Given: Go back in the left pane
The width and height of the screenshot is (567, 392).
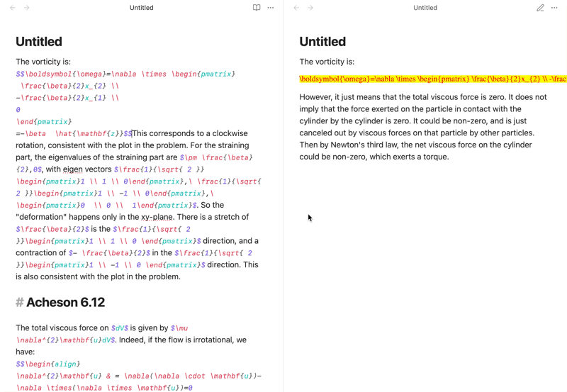Looking at the screenshot, I should [13, 8].
